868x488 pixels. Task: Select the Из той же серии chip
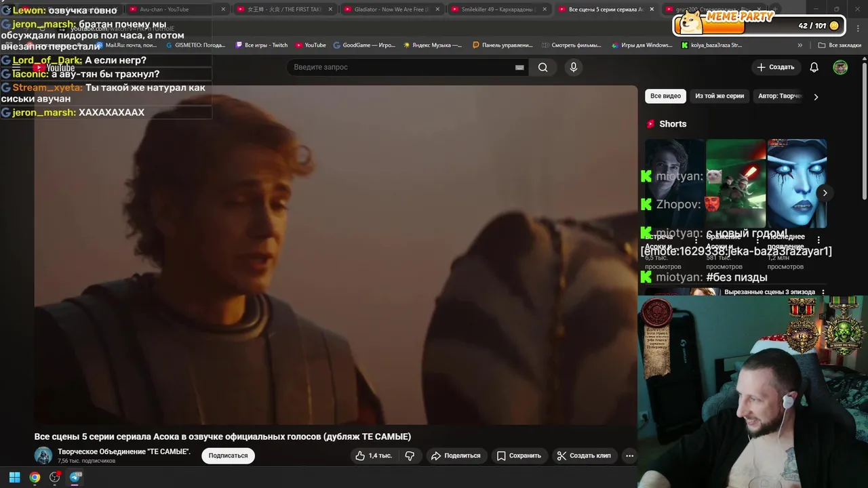point(719,96)
